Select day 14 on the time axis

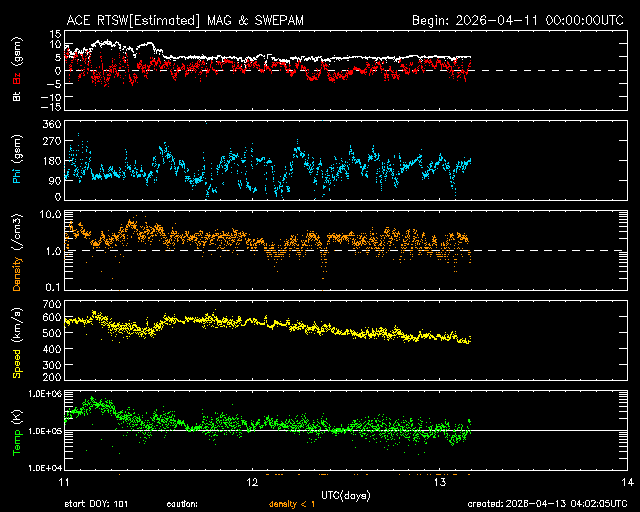pos(626,483)
